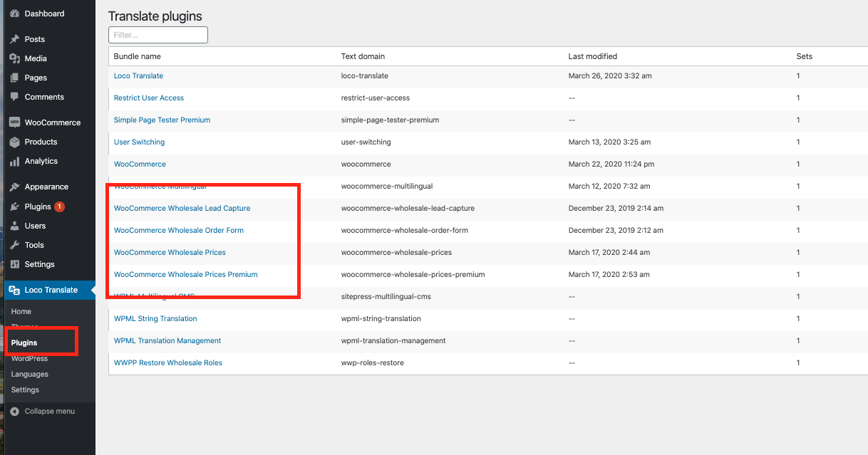Open the Loco Translate bundle link
This screenshot has height=455, width=868.
tap(138, 75)
